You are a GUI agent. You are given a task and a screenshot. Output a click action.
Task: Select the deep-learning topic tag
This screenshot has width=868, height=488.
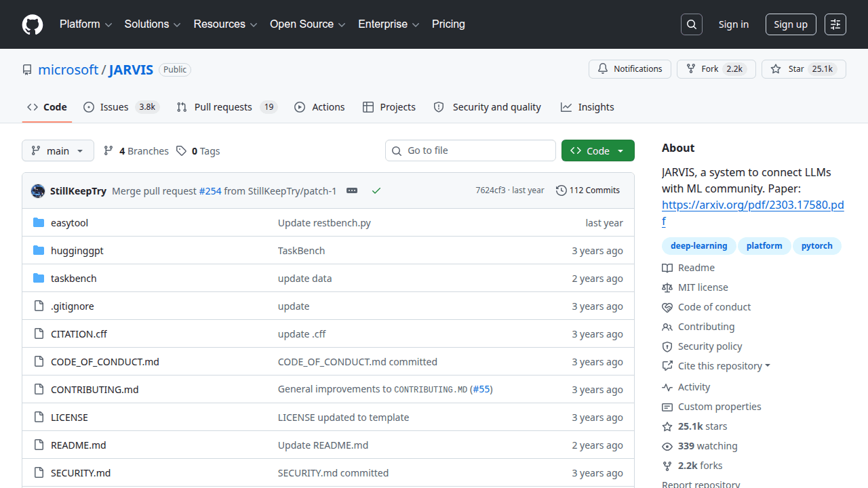pyautogui.click(x=698, y=246)
